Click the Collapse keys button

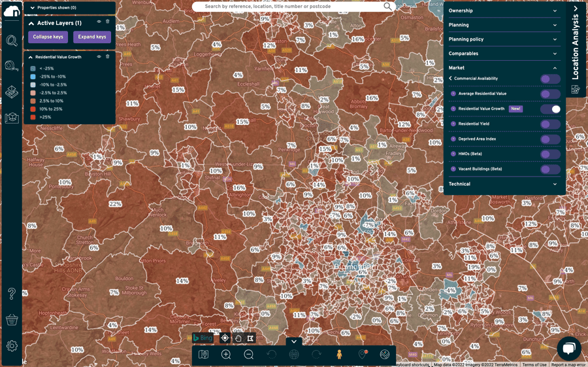tap(48, 37)
